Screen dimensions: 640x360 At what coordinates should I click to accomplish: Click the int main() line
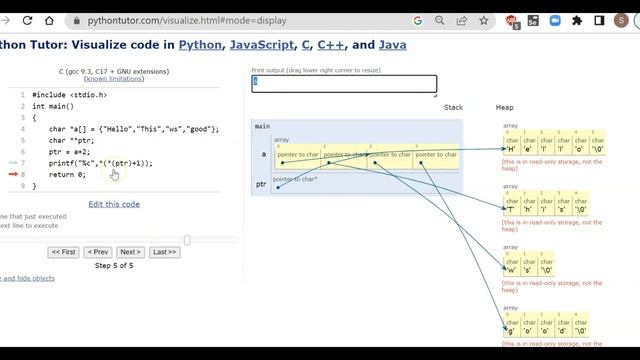53,106
